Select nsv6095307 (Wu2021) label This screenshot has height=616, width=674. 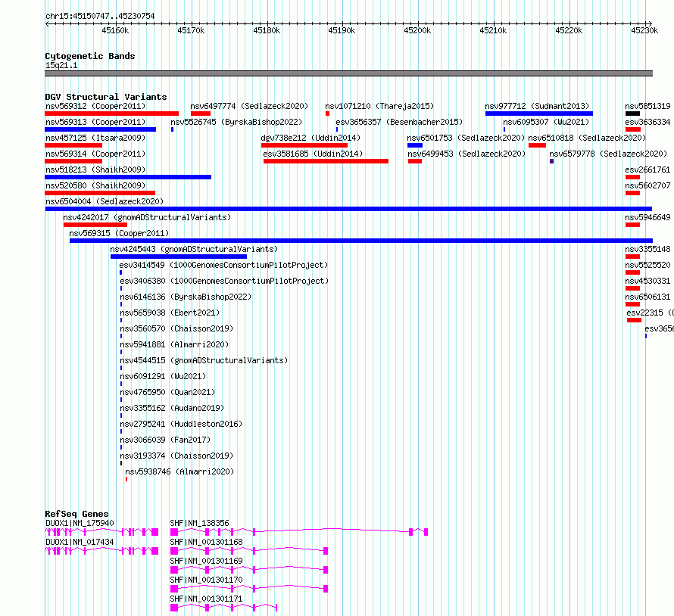point(546,122)
